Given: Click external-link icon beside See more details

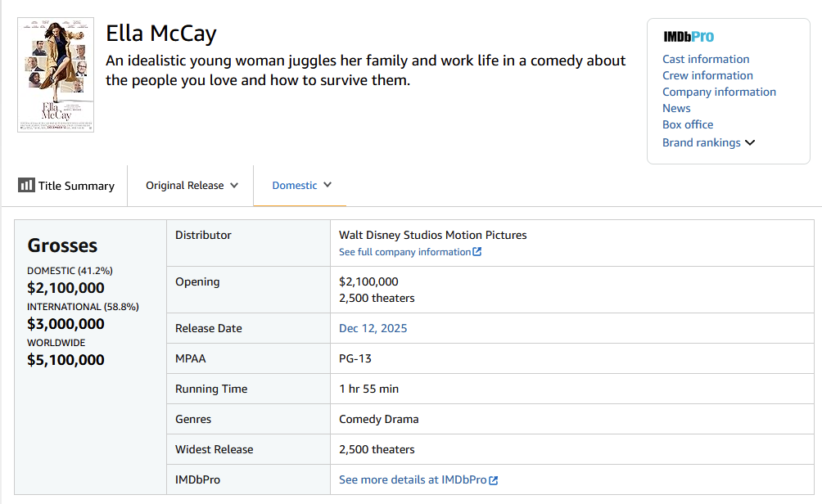Looking at the screenshot, I should click(x=494, y=480).
